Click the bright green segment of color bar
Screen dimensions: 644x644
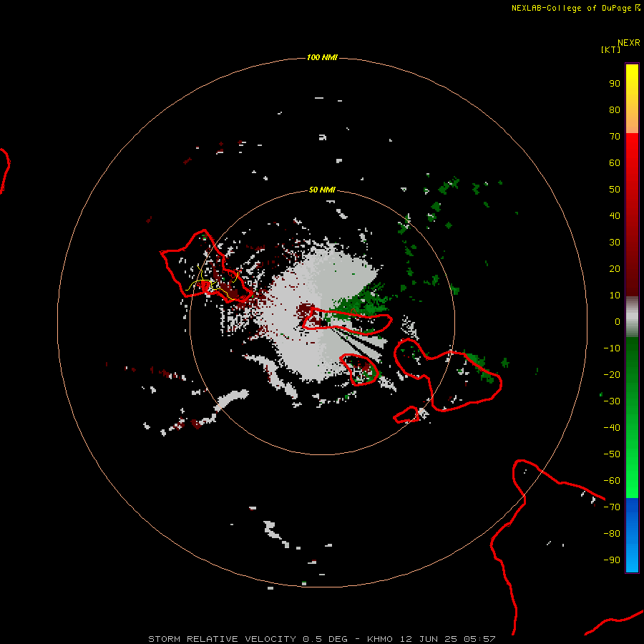pos(632,417)
